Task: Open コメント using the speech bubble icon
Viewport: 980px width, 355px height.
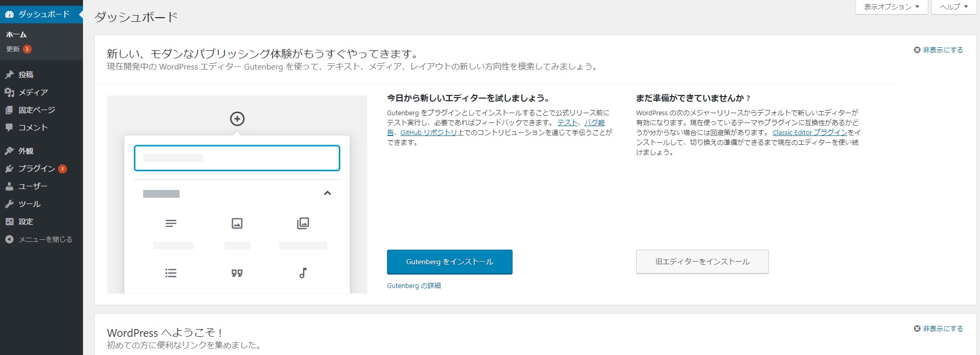Action: tap(9, 128)
